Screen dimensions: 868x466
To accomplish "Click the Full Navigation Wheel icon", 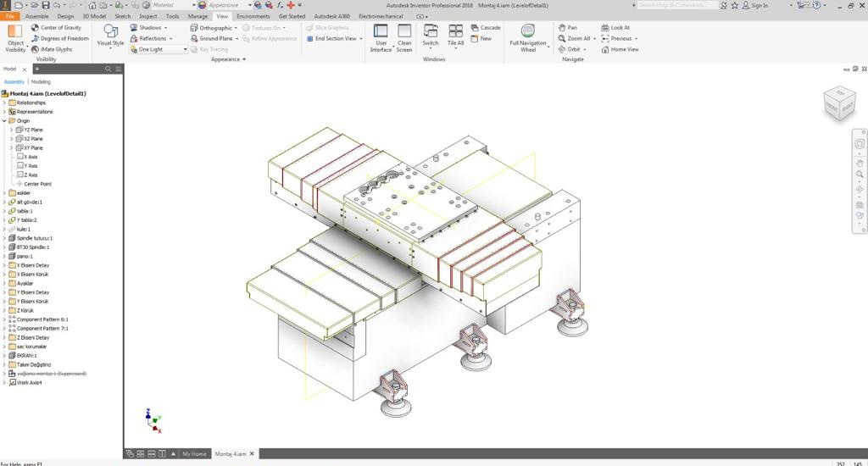I will tap(527, 32).
